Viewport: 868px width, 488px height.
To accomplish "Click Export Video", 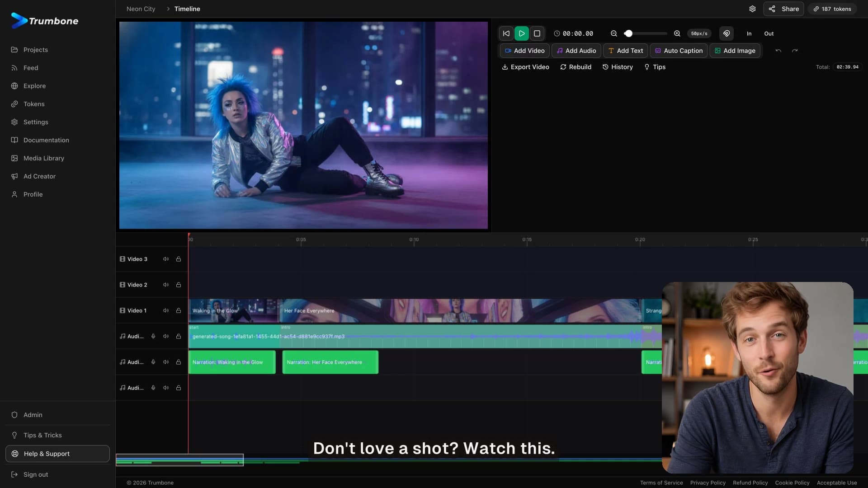I will (x=525, y=67).
